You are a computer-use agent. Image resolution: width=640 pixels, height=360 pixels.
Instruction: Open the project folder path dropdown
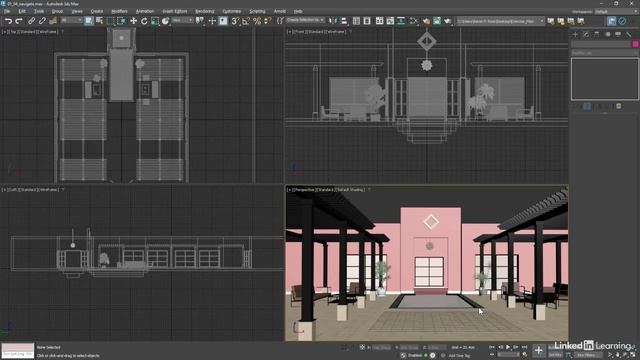tap(500, 21)
